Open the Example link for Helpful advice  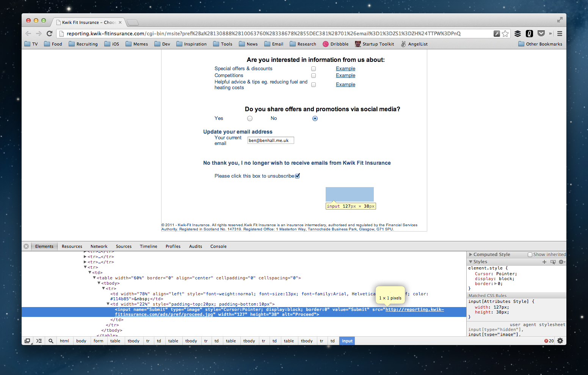[345, 85]
